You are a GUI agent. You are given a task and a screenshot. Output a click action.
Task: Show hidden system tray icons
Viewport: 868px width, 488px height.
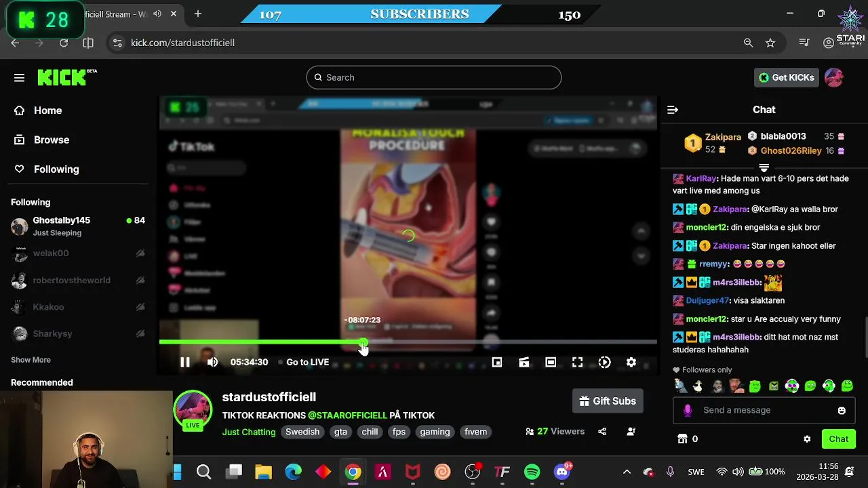pos(627,472)
